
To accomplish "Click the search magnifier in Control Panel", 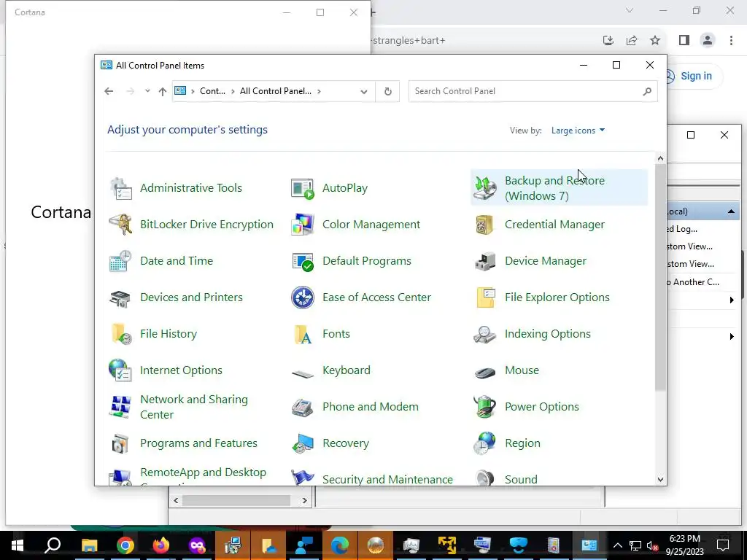I will point(647,91).
